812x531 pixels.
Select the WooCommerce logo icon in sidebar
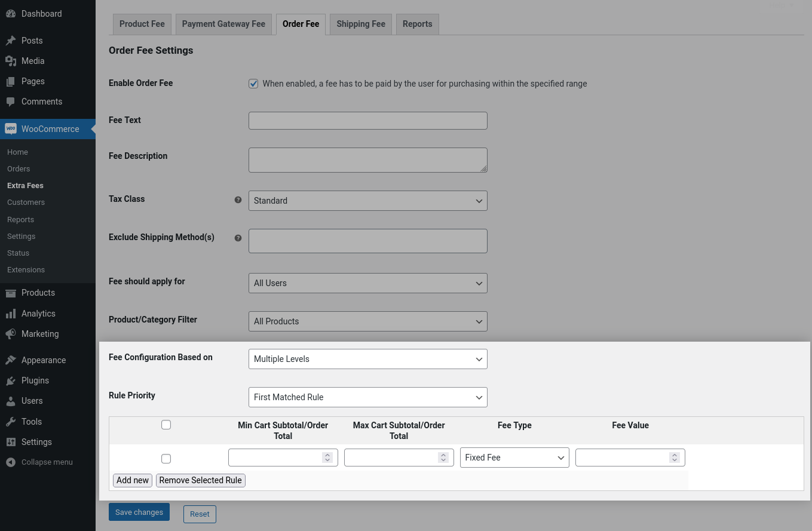coord(11,128)
